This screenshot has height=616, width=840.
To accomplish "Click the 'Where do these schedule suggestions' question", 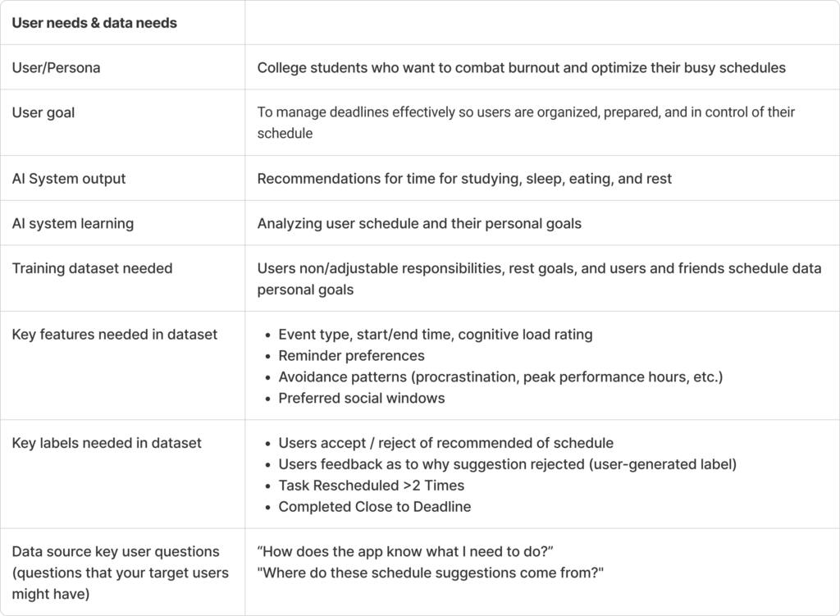I will (430, 573).
